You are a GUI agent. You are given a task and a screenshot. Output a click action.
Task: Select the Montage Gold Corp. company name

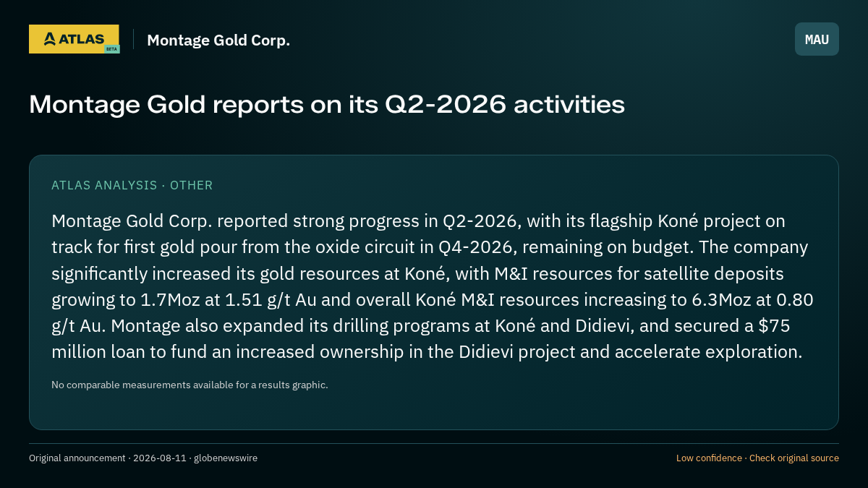(218, 40)
